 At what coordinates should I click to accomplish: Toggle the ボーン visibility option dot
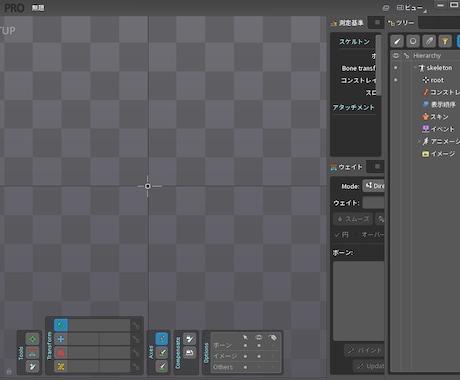pos(259,346)
